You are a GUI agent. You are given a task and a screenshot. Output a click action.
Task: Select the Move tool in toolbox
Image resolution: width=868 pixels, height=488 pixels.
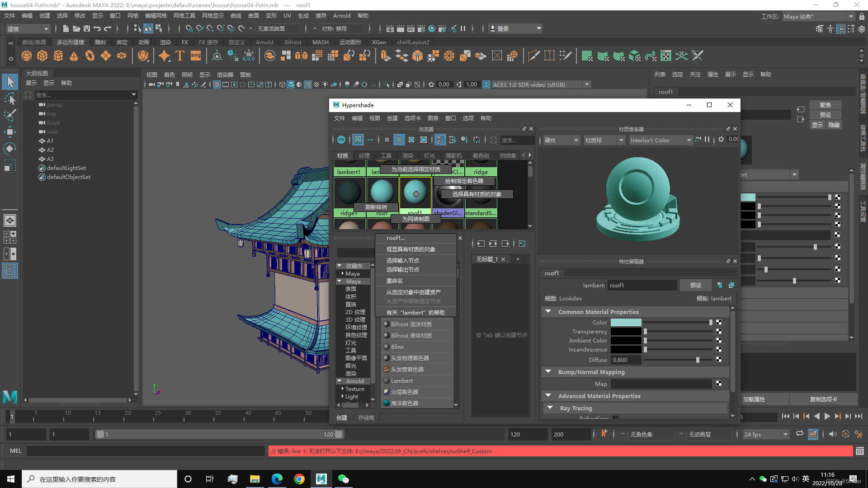click(x=10, y=132)
